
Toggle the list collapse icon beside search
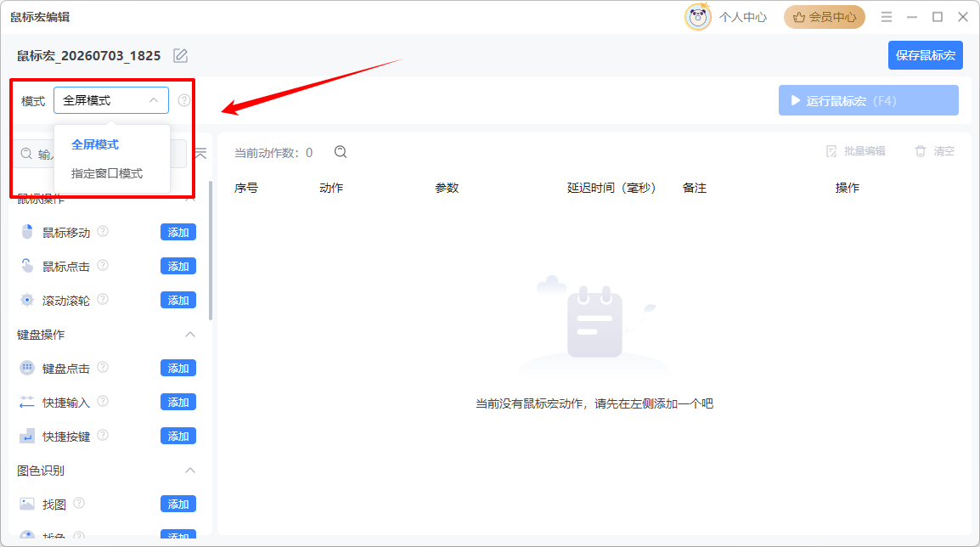click(x=200, y=153)
